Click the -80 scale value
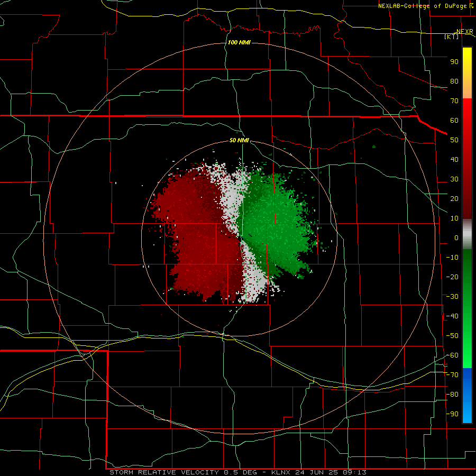The width and height of the screenshot is (476, 476). coord(452,395)
